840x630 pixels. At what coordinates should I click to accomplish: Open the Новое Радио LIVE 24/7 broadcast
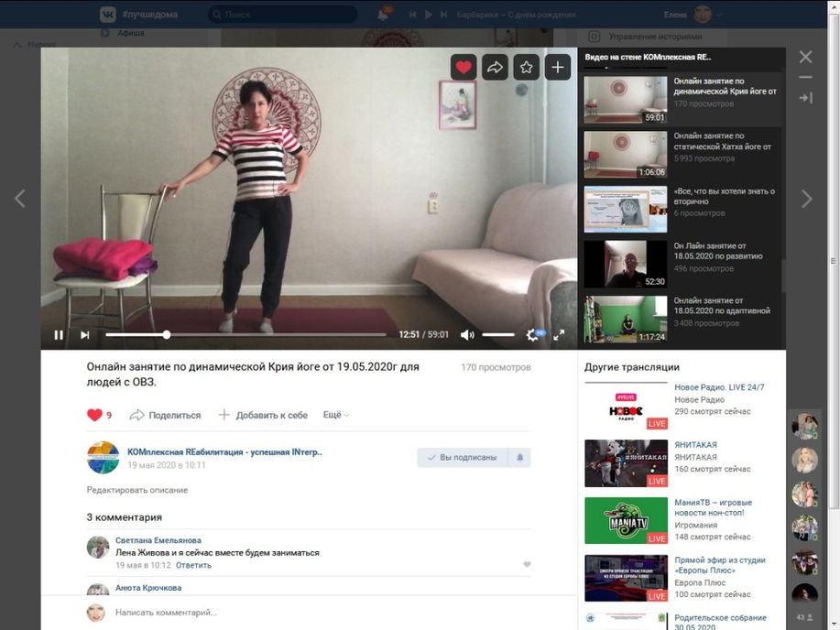pyautogui.click(x=719, y=387)
